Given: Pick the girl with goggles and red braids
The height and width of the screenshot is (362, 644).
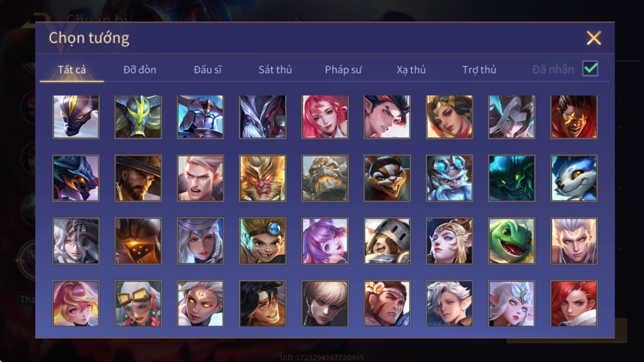Looking at the screenshot, I should [138, 303].
